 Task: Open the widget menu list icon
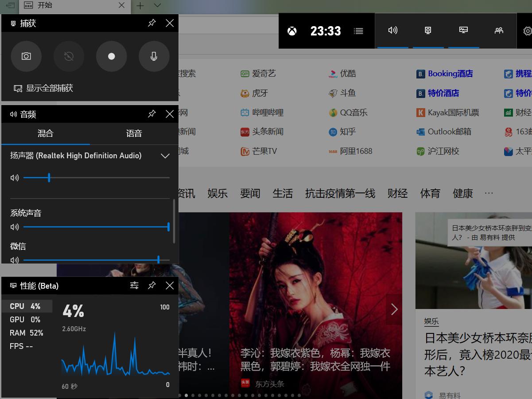click(x=358, y=31)
